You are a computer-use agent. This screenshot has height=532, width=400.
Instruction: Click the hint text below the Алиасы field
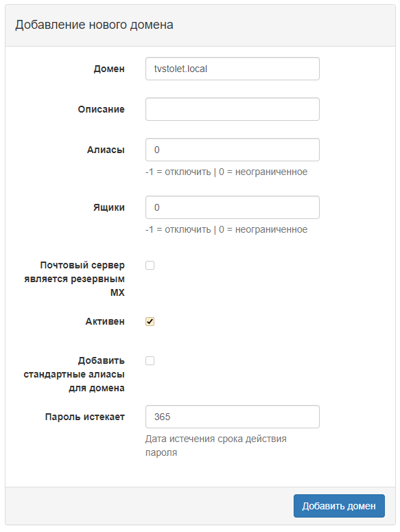(x=226, y=172)
